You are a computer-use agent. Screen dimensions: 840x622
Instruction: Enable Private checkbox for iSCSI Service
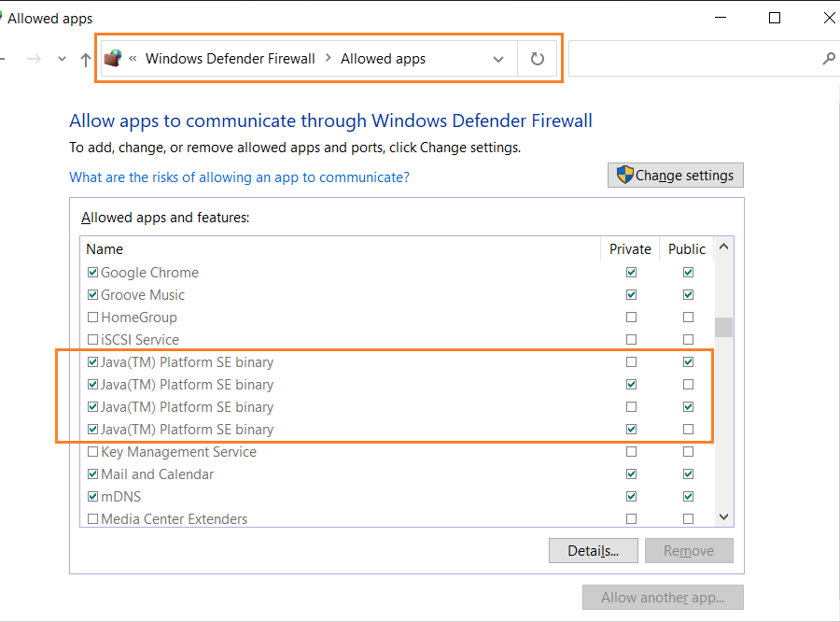point(632,339)
